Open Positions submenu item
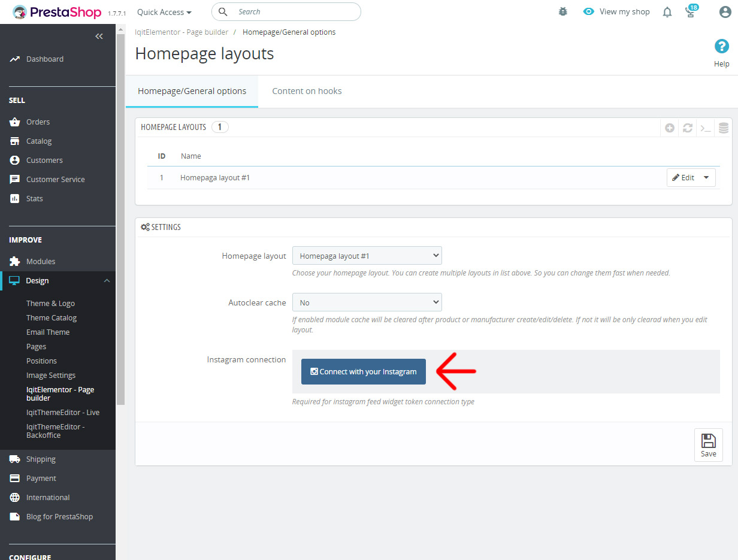The height and width of the screenshot is (560, 738). tap(41, 361)
